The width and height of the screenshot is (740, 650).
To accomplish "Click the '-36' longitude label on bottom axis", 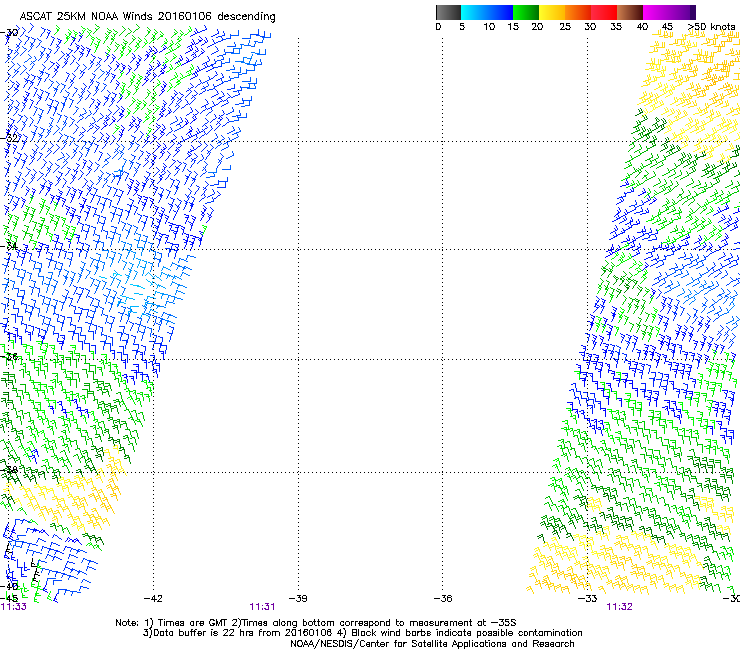I will tap(443, 599).
